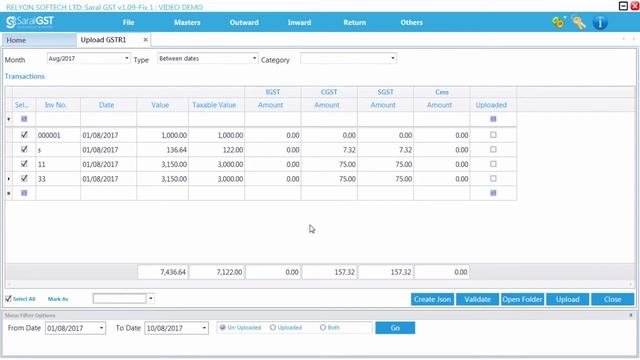Collapse the More Filter Options panel

[631, 315]
